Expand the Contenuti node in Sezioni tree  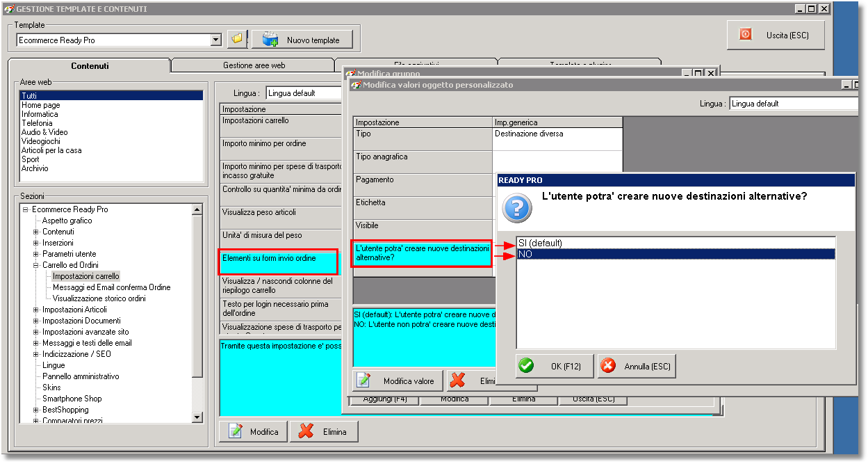pyautogui.click(x=36, y=232)
